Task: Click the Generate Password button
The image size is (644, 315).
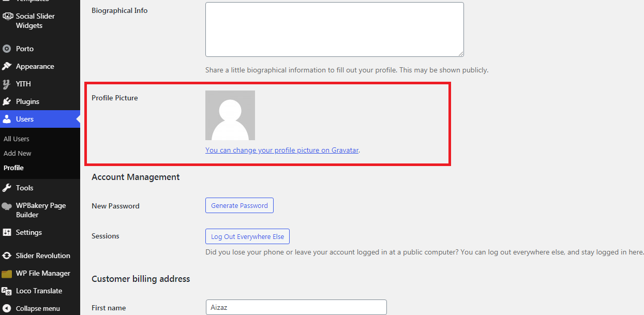Action: pos(239,205)
